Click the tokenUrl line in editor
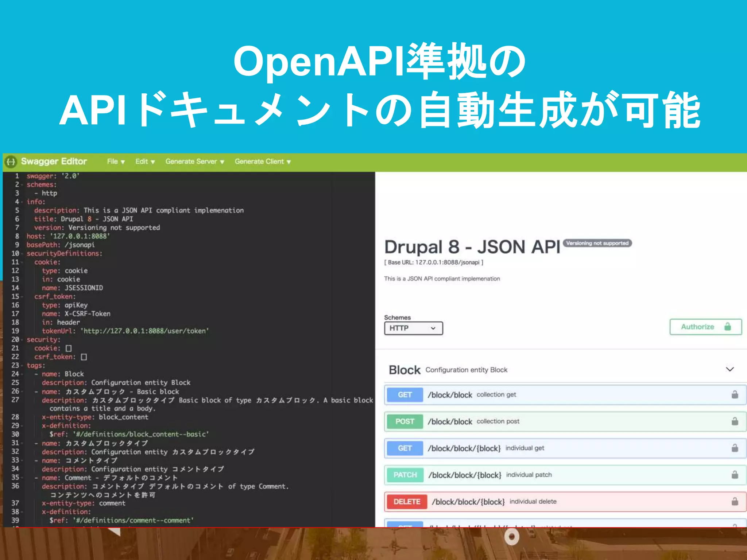This screenshot has width=747, height=560. (125, 331)
